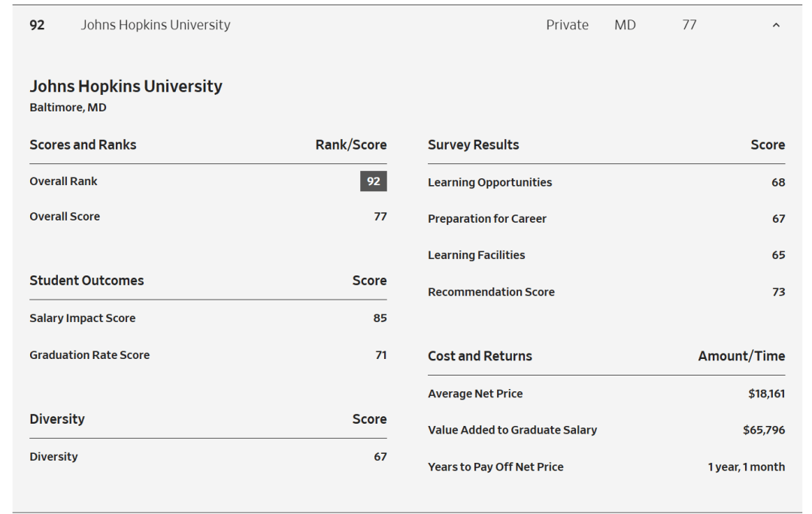Viewport: 812px width, 514px height.
Task: Click the Learning Opportunities row label
Action: point(489,182)
